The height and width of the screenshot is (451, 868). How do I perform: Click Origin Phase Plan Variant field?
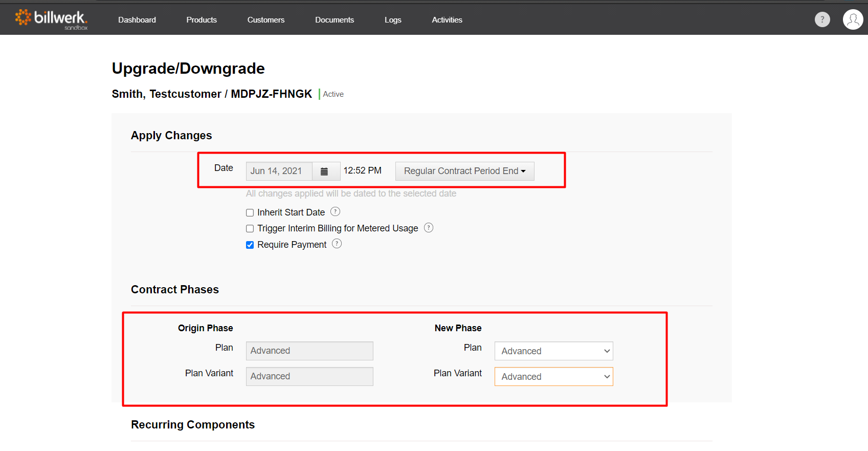(x=309, y=376)
